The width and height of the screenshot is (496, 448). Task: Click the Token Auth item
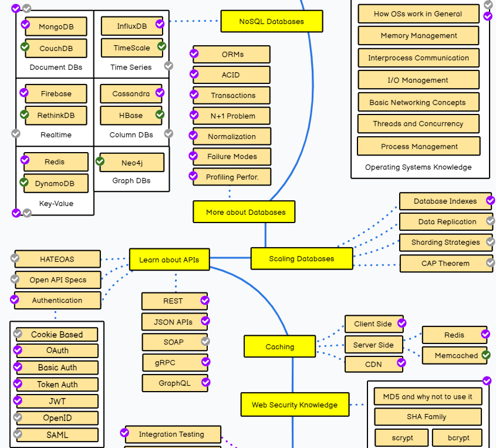(57, 385)
